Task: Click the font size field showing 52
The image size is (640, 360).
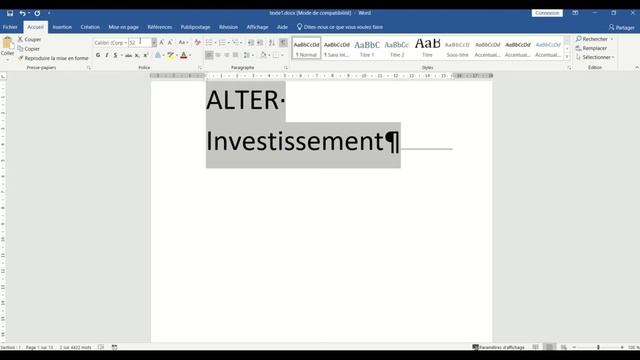Action: point(140,42)
